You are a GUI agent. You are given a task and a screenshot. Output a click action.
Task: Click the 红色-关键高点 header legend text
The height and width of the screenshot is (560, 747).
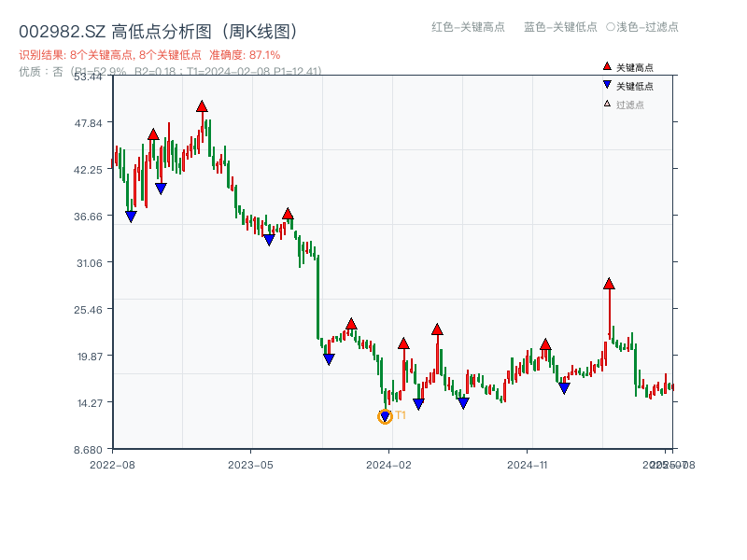point(468,27)
